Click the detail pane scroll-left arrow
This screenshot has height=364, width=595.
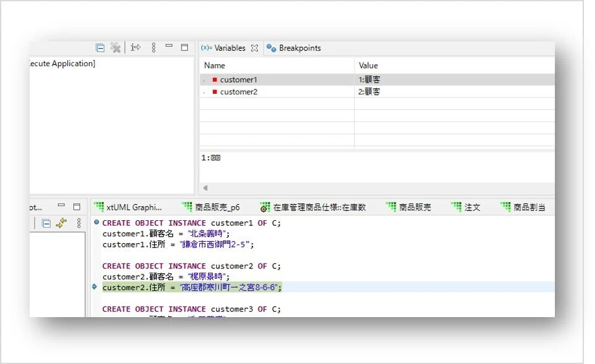pyautogui.click(x=206, y=188)
